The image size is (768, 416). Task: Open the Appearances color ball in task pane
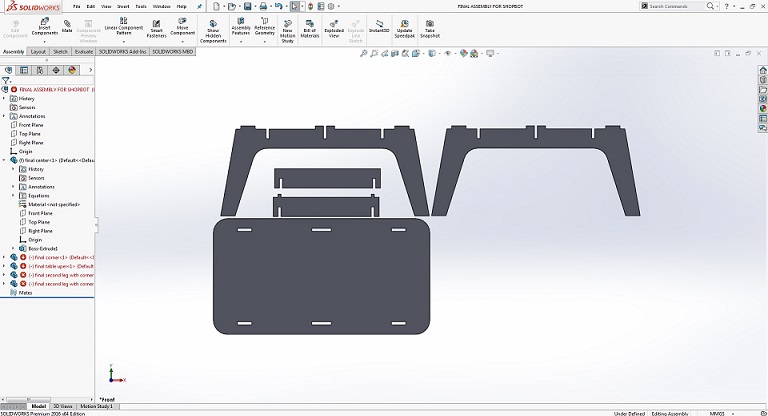pyautogui.click(x=763, y=109)
